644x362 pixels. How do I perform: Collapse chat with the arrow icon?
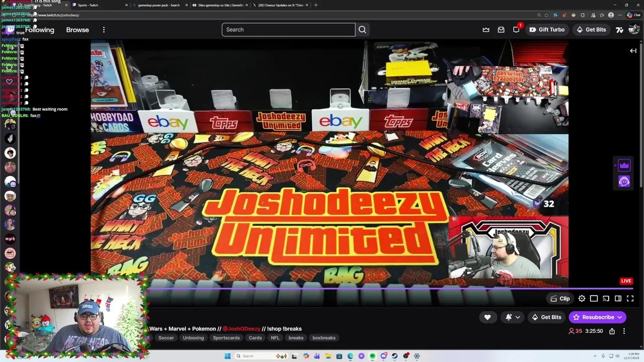(633, 51)
